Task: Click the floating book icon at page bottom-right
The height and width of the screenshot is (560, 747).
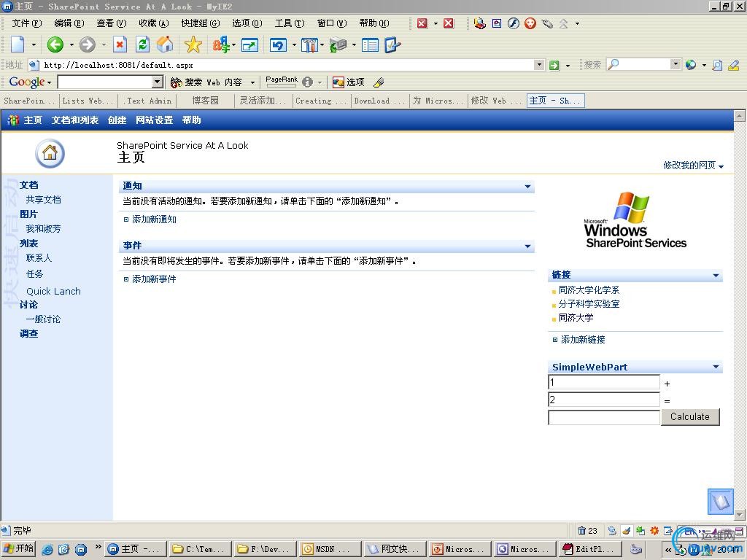Action: (720, 502)
